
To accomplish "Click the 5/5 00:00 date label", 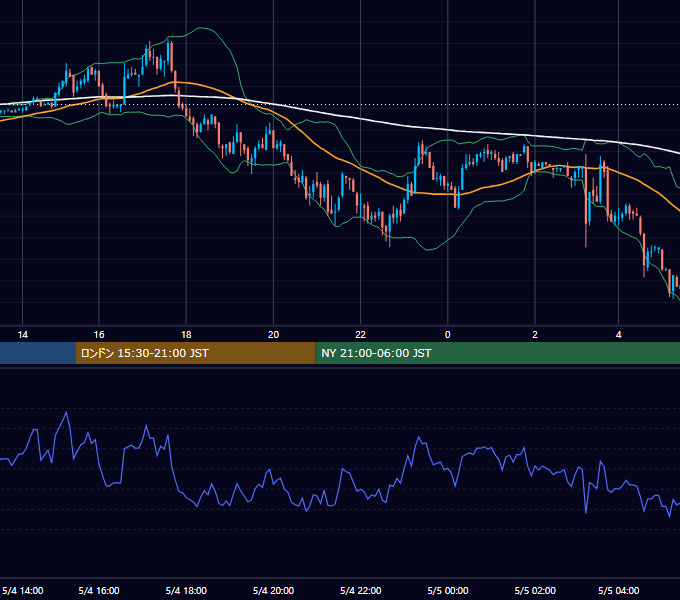I will pyautogui.click(x=448, y=590).
